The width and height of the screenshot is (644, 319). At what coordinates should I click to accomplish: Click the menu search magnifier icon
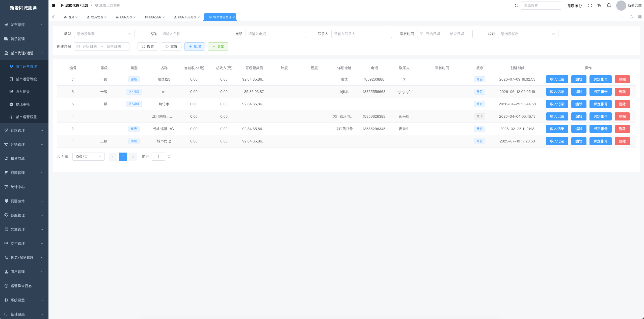point(517,6)
